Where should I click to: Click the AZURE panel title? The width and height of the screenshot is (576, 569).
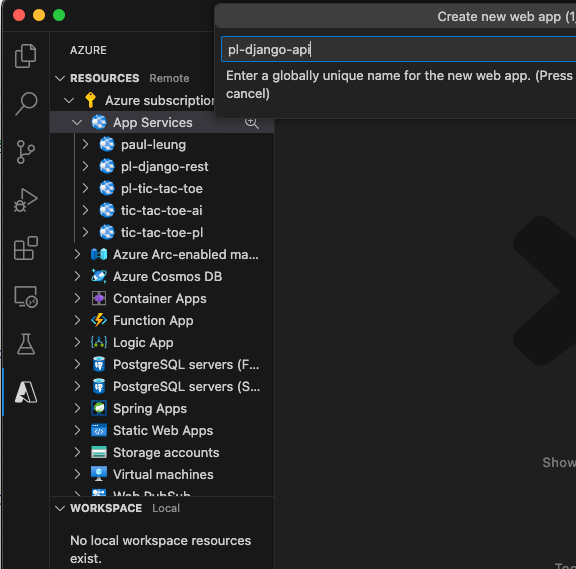click(x=88, y=50)
